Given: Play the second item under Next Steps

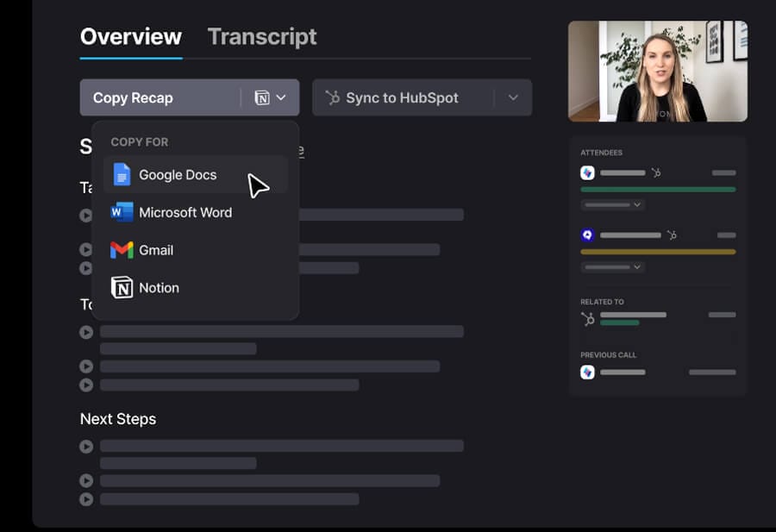Looking at the screenshot, I should tap(86, 480).
